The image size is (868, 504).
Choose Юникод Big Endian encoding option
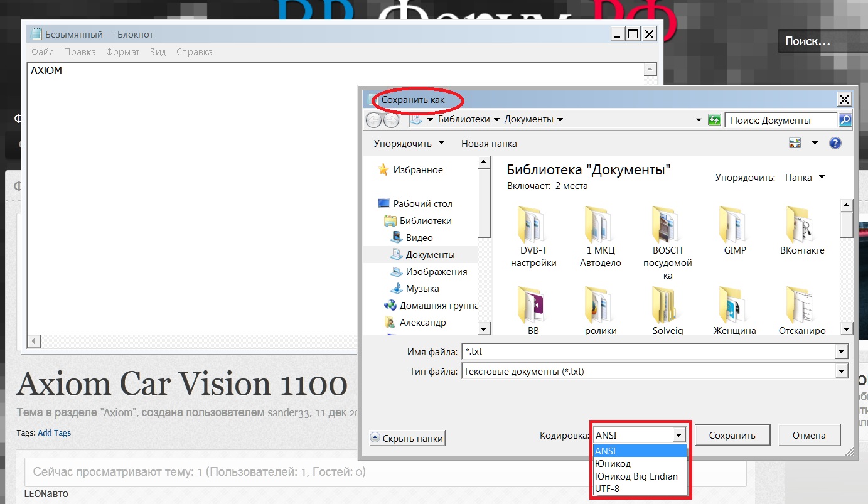tap(636, 476)
